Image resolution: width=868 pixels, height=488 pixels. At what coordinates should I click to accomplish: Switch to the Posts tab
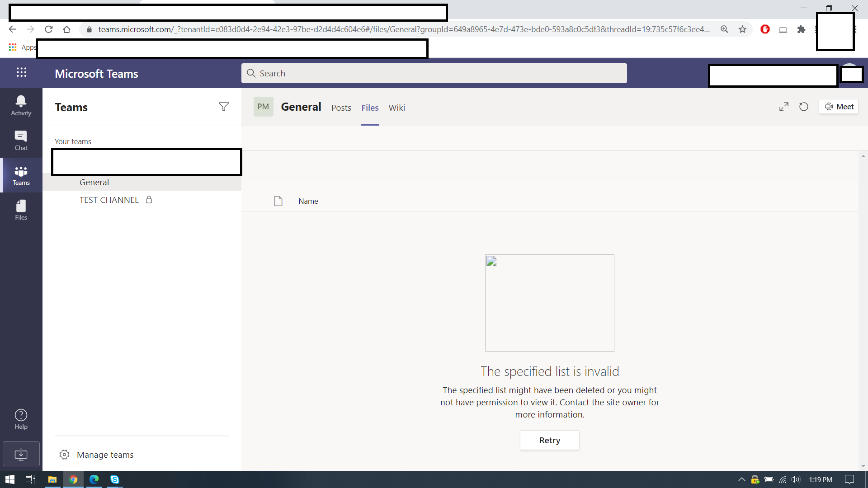(x=341, y=108)
